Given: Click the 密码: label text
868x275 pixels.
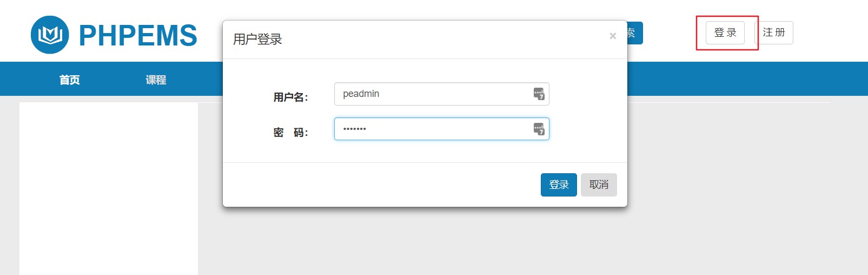Looking at the screenshot, I should 290,133.
